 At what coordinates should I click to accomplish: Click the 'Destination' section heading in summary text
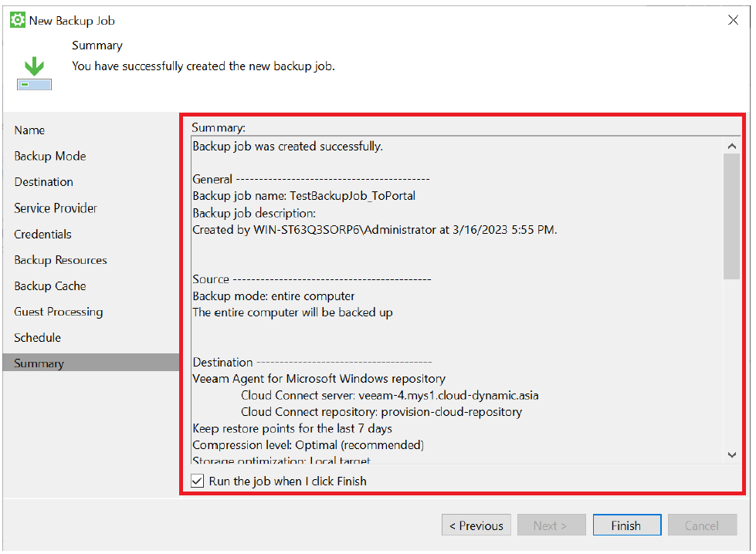(222, 363)
